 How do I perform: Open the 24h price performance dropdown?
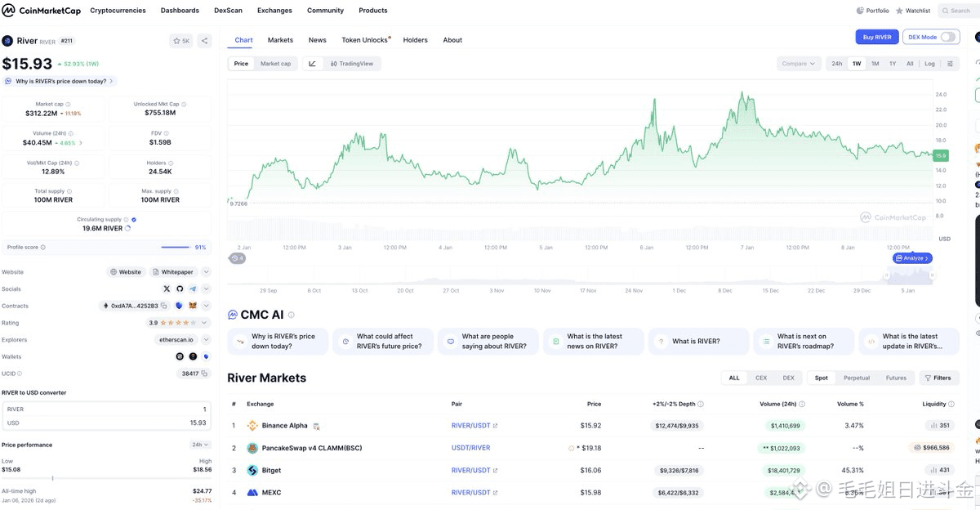pos(199,445)
